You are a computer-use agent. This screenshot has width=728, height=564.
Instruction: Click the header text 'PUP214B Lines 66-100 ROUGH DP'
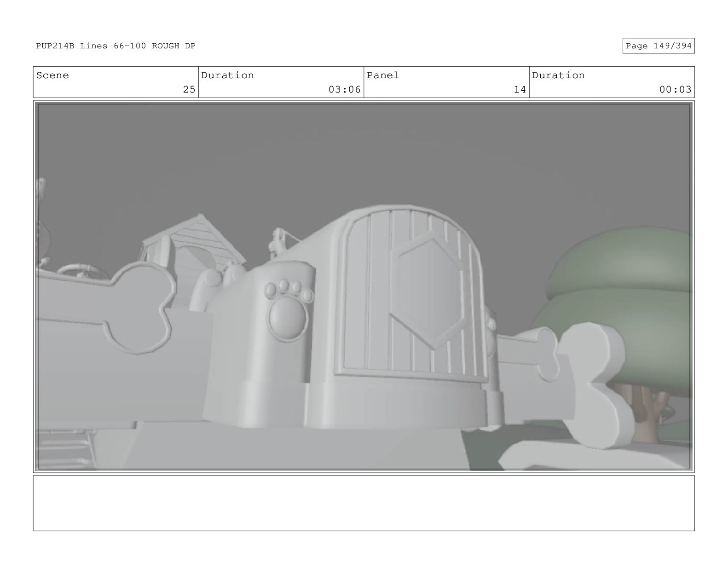116,46
